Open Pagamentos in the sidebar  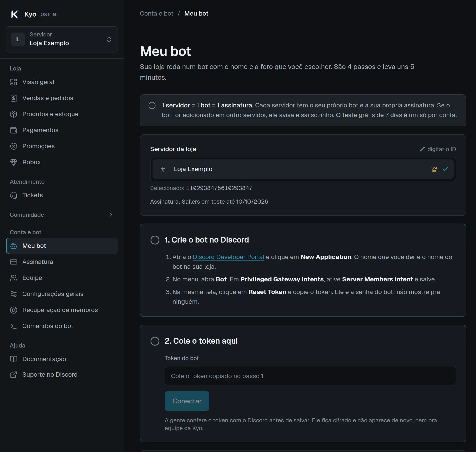click(62, 130)
